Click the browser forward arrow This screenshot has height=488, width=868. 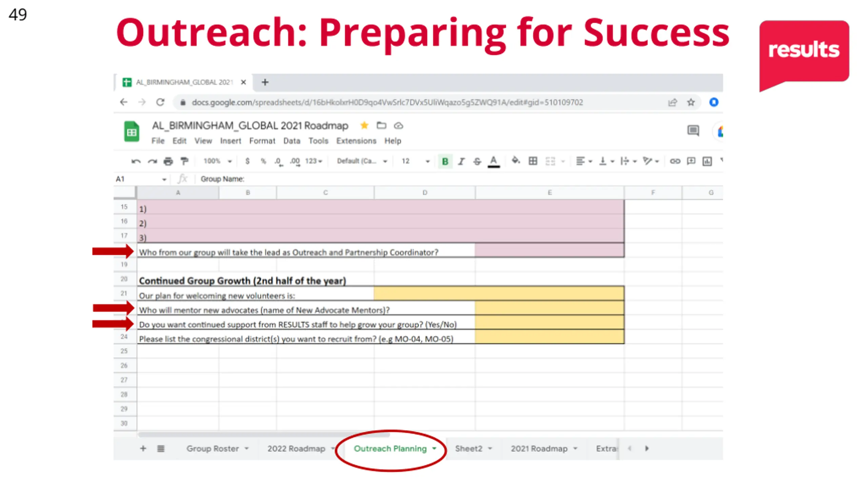[142, 102]
